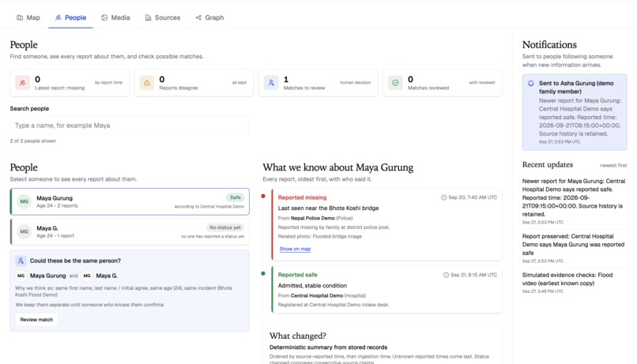The image size is (637, 364).
Task: Click the clock icon beside Sep 21 timestamp
Action: pyautogui.click(x=446, y=275)
